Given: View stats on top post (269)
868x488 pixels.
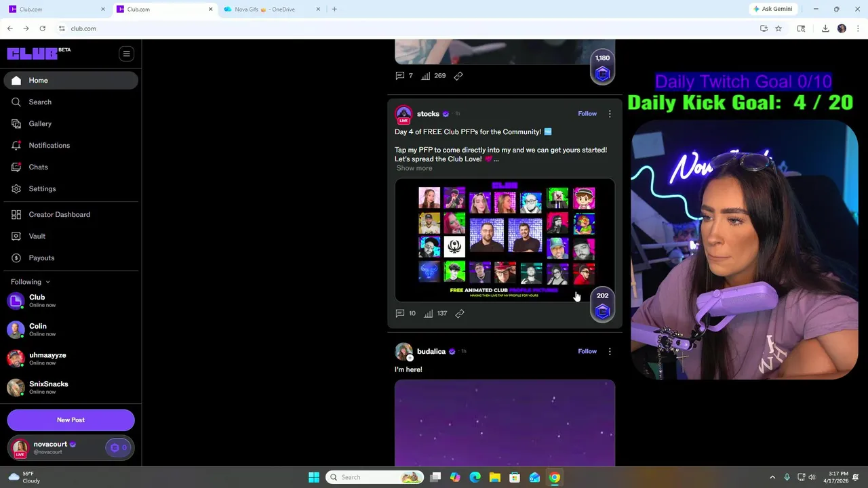Looking at the screenshot, I should [x=433, y=76].
